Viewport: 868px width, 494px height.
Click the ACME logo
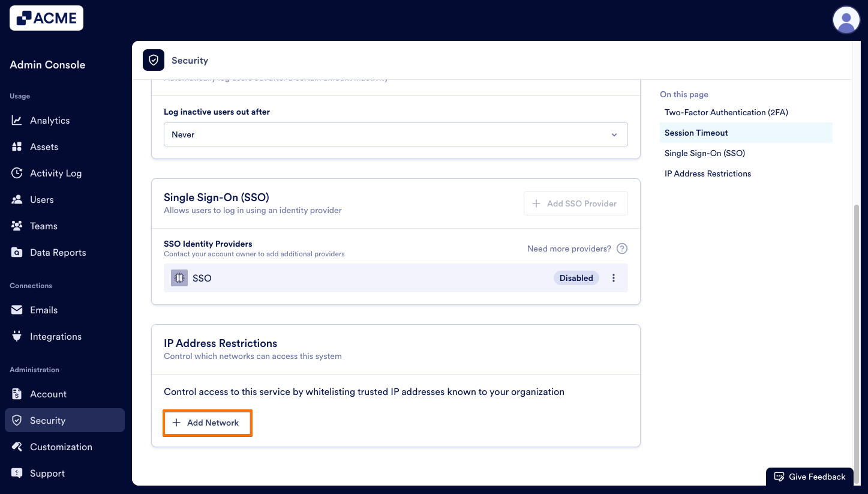[46, 18]
